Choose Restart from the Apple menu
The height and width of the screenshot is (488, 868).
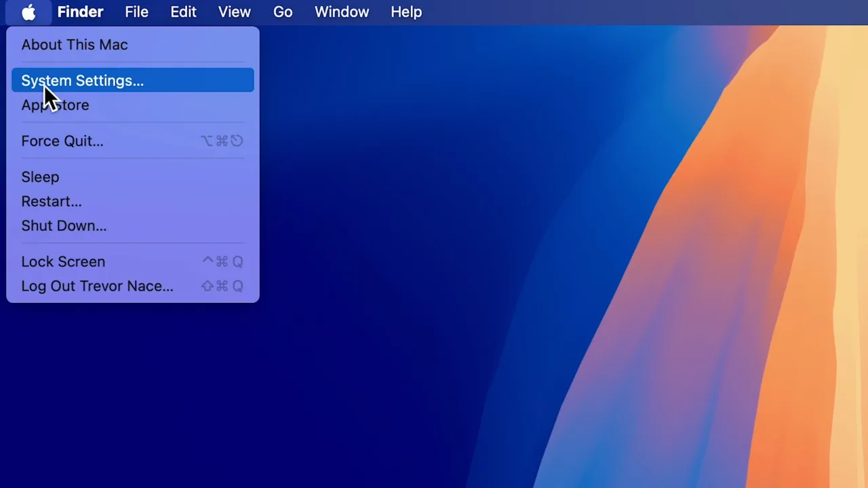point(52,201)
